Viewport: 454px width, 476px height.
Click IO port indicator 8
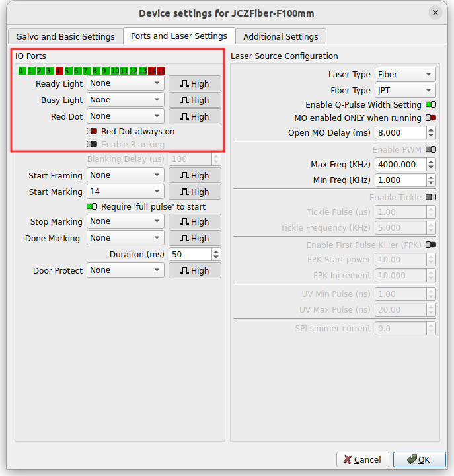(x=96, y=71)
